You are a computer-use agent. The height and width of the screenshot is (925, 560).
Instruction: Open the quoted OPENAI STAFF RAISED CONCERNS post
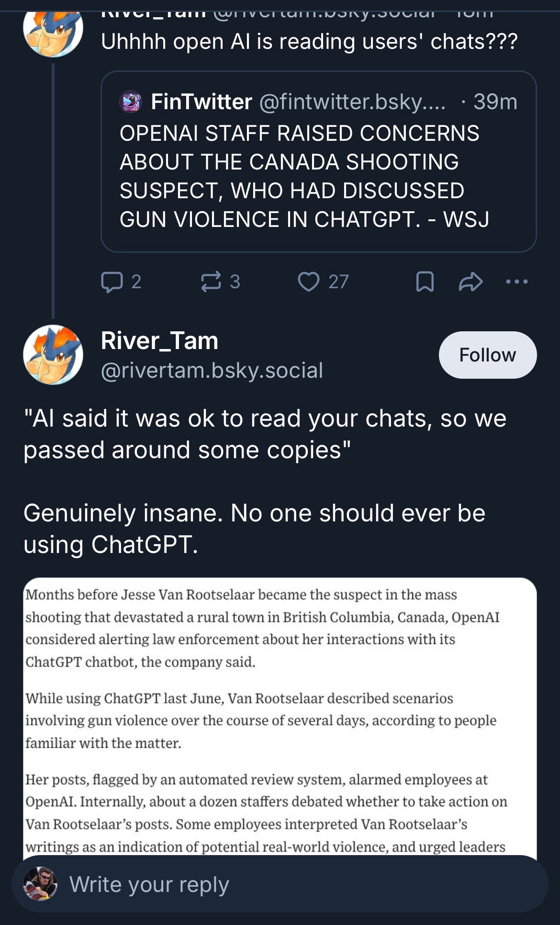point(304,176)
